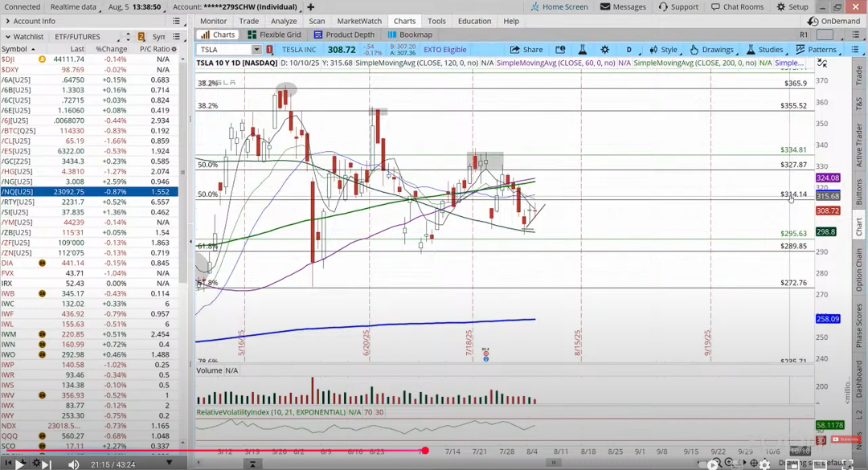Sort watchlist by Symbol column
Screen dimensions: 868x470
(18, 49)
